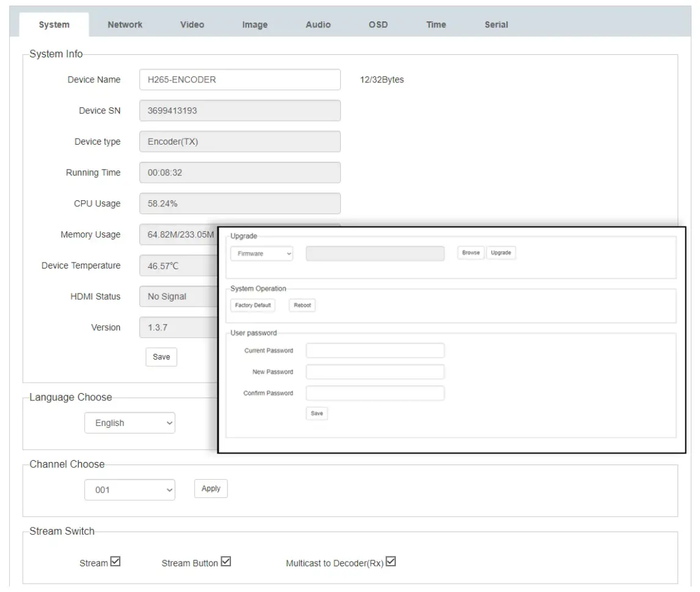Uncheck Multicast to Decoder(Rx)
The height and width of the screenshot is (592, 700).
point(392,562)
